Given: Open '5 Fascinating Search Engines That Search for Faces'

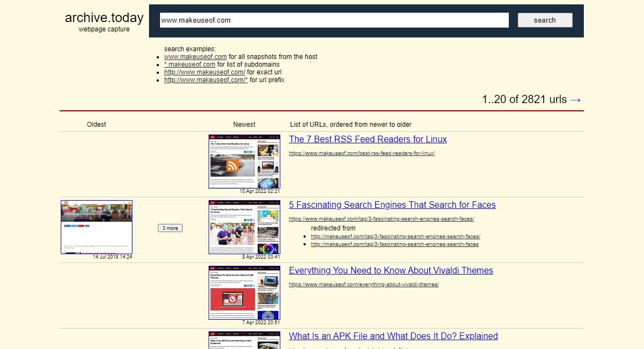Looking at the screenshot, I should pyautogui.click(x=392, y=205).
